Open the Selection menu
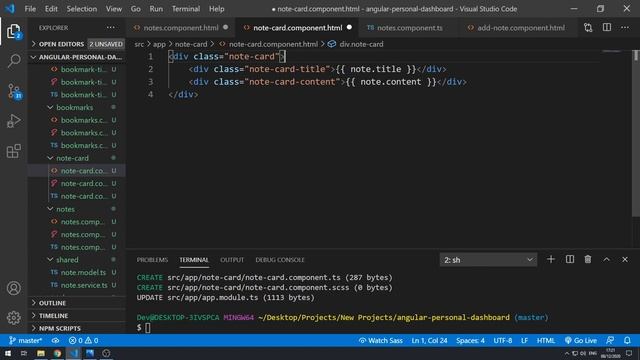The image size is (640, 360). pyautogui.click(x=82, y=9)
